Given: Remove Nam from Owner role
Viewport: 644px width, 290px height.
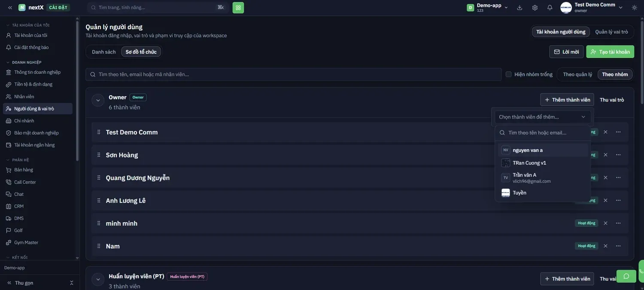Looking at the screenshot, I should click(605, 246).
